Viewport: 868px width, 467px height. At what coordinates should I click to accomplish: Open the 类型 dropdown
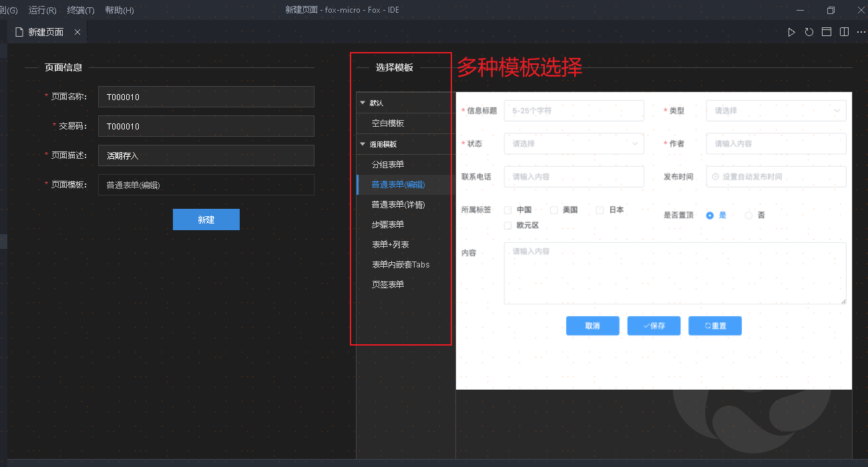click(x=776, y=111)
